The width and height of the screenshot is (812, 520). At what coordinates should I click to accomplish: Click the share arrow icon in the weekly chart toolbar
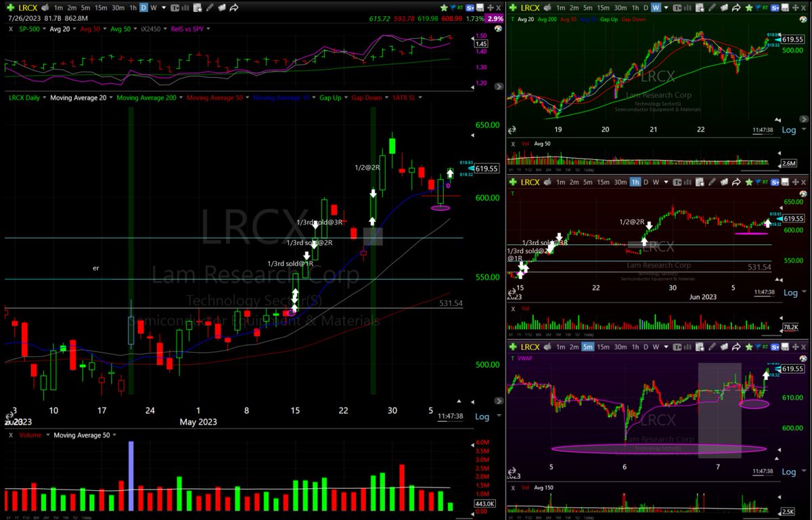pyautogui.click(x=736, y=8)
